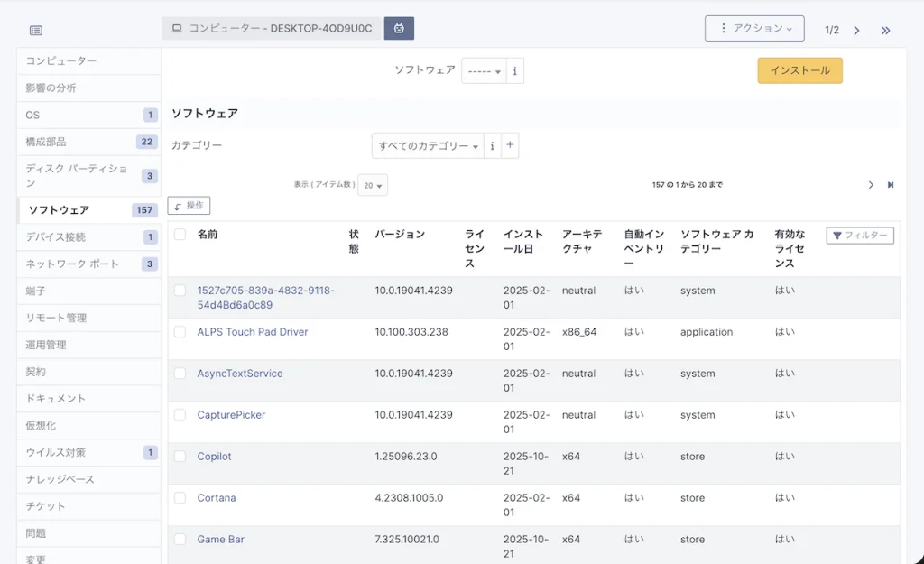
Task: Open the 影響の分析 sidebar tab
Action: tap(89, 88)
